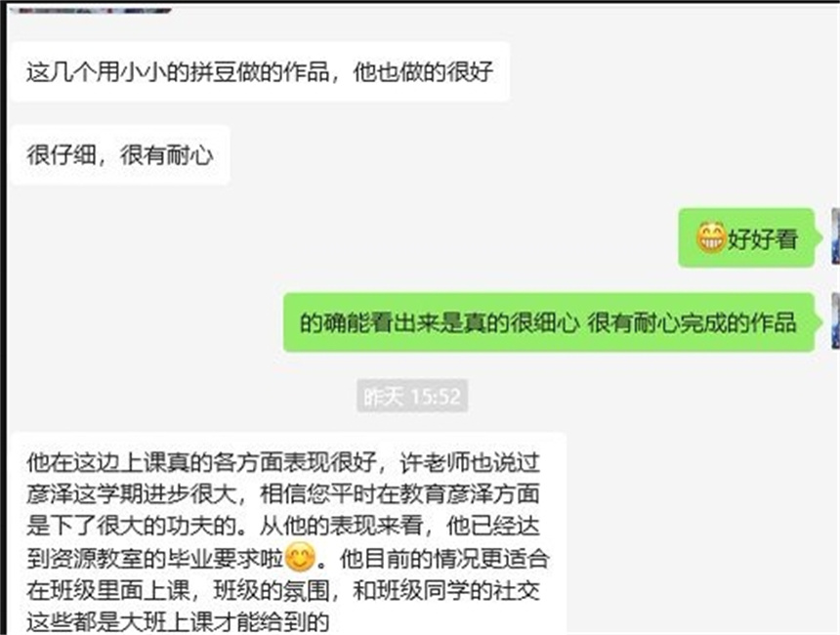Click the word "拼豆" in first message

click(214, 72)
